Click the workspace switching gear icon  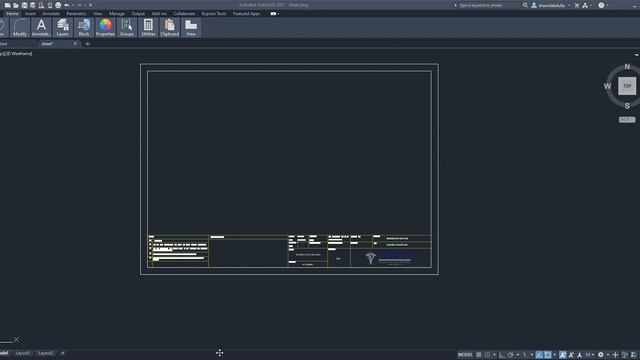(601, 355)
